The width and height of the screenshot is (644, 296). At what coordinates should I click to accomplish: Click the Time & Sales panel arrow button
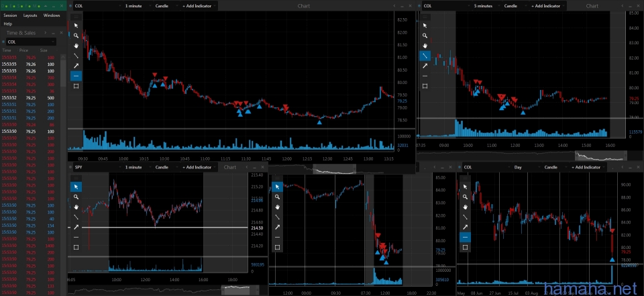pos(45,33)
